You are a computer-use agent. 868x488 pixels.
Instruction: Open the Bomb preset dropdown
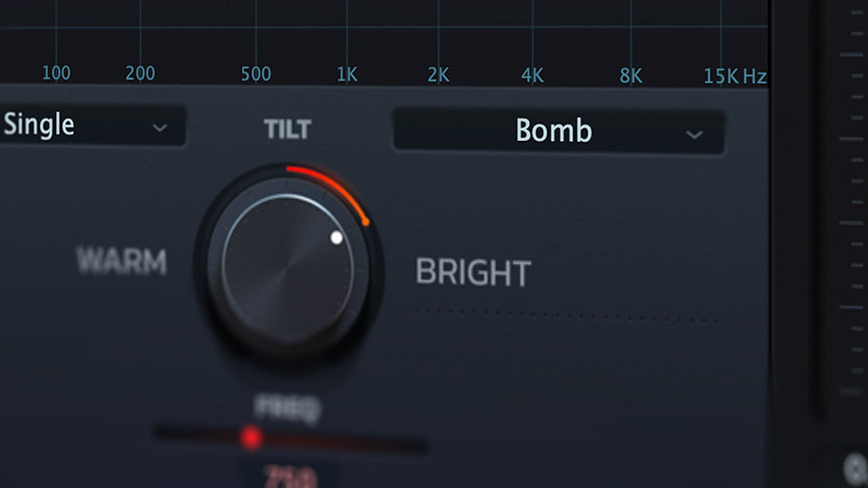tap(559, 131)
